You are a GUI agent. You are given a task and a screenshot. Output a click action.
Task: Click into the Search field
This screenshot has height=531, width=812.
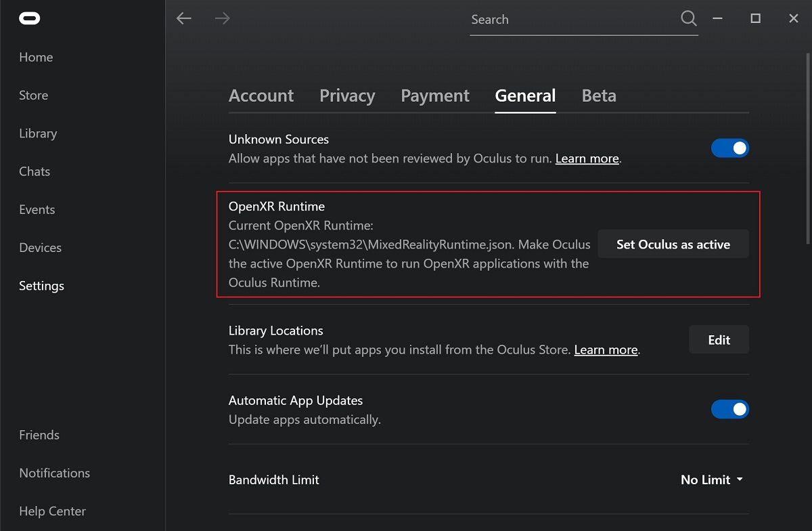tap(572, 20)
